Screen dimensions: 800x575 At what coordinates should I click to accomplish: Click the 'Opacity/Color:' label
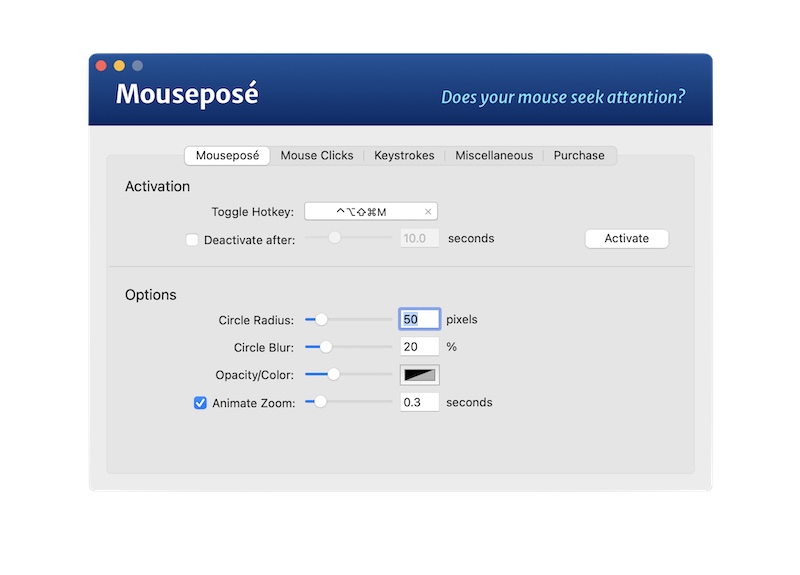255,376
